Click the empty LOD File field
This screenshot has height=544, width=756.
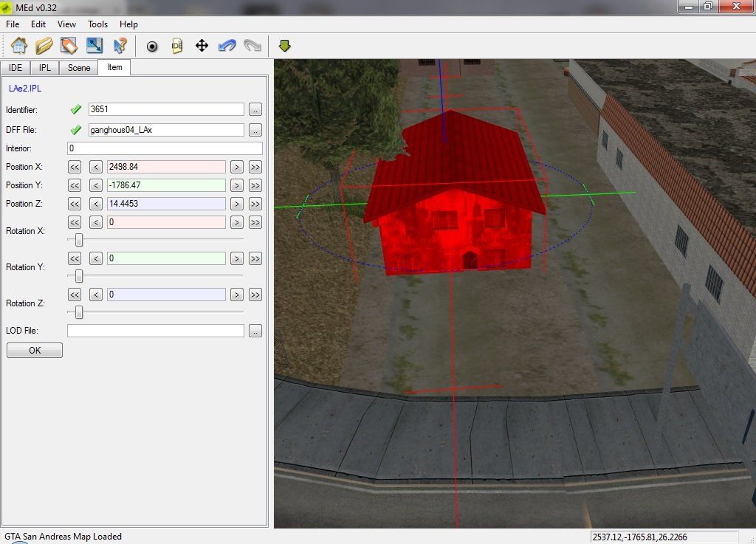(156, 331)
